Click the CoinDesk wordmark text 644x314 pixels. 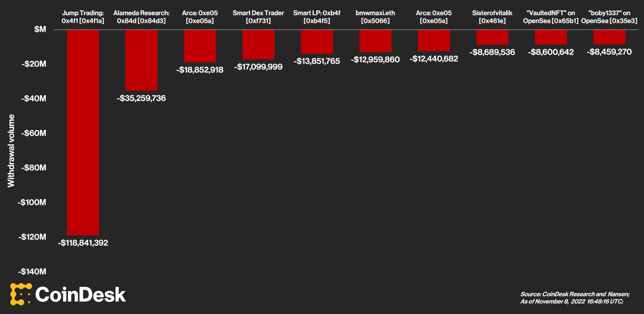coord(80,295)
